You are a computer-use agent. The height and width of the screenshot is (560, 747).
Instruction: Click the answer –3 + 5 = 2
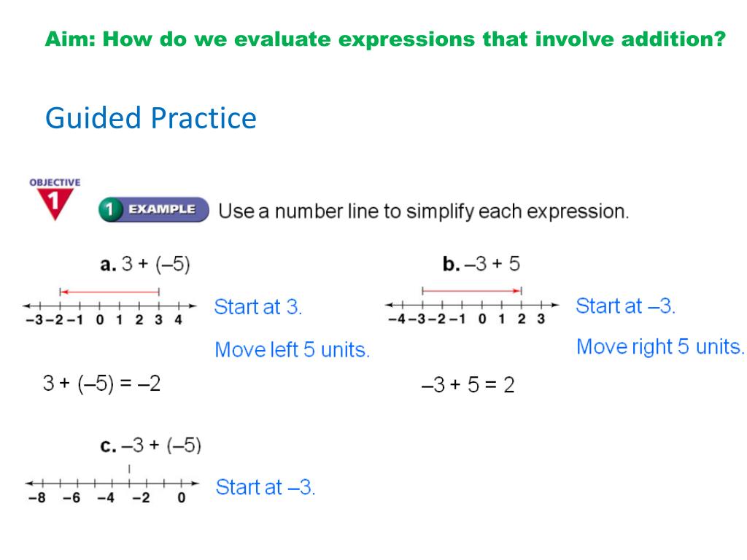click(x=468, y=385)
